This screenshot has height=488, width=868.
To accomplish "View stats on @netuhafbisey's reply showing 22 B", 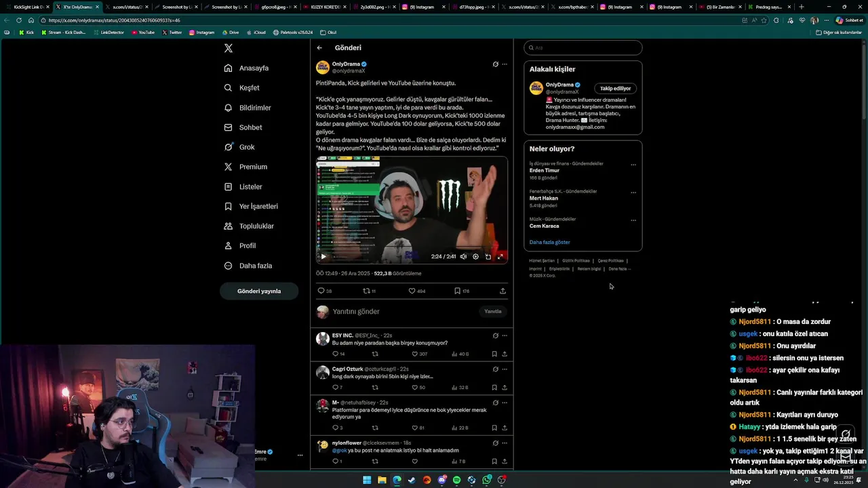I will pos(460,428).
